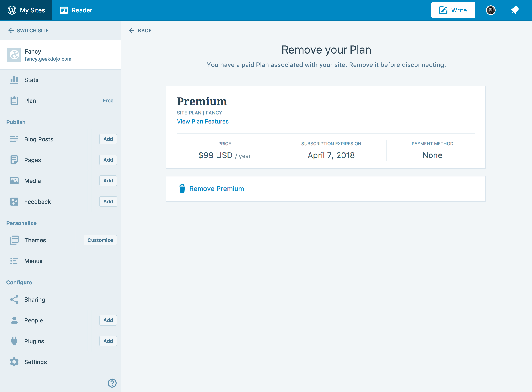Click the Stats bar chart icon
Viewport: 532px width, 392px height.
click(14, 80)
